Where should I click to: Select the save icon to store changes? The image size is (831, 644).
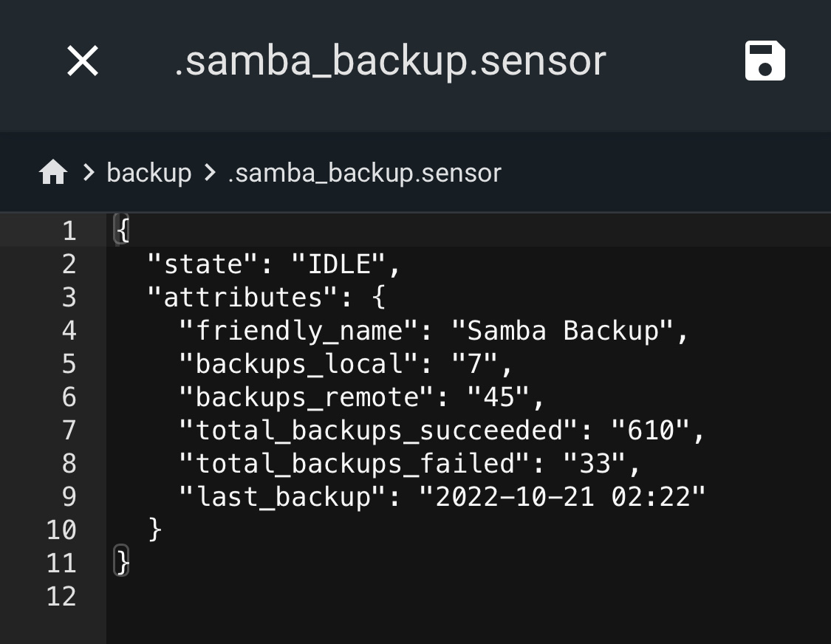click(765, 61)
